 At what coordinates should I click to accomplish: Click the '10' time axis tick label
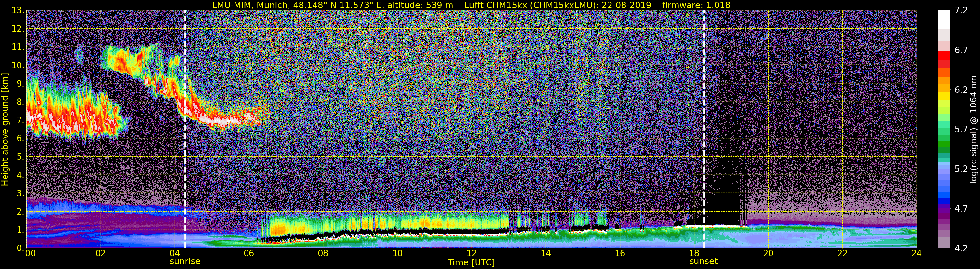click(x=397, y=253)
